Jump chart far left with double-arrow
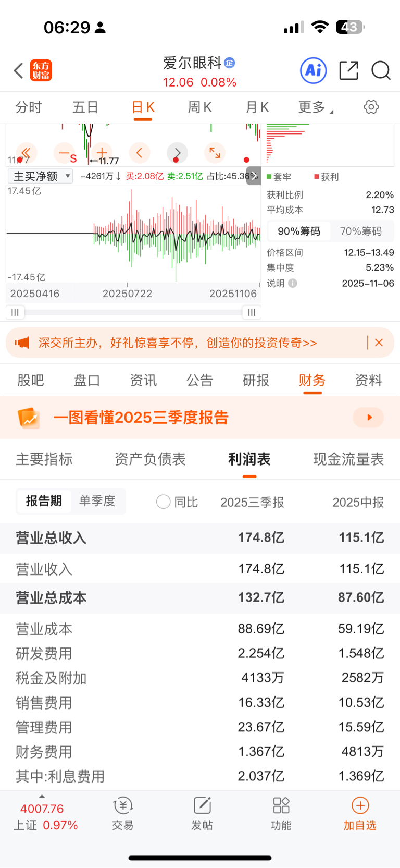This screenshot has width=400, height=868. coord(26,153)
